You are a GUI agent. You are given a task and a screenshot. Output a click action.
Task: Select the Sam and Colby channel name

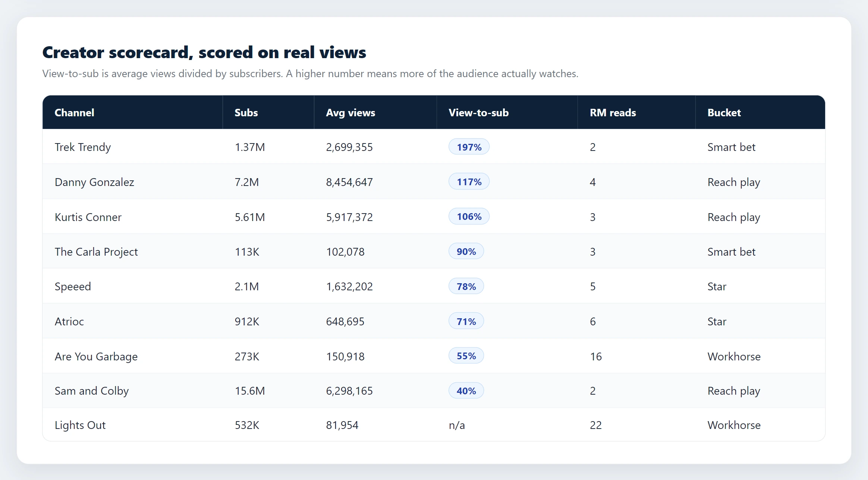point(92,391)
